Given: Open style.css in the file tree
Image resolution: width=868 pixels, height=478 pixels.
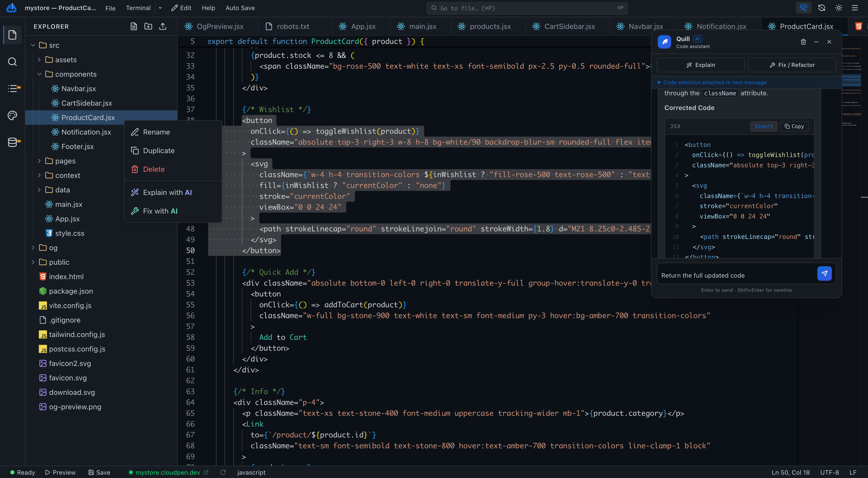Looking at the screenshot, I should click(x=69, y=233).
